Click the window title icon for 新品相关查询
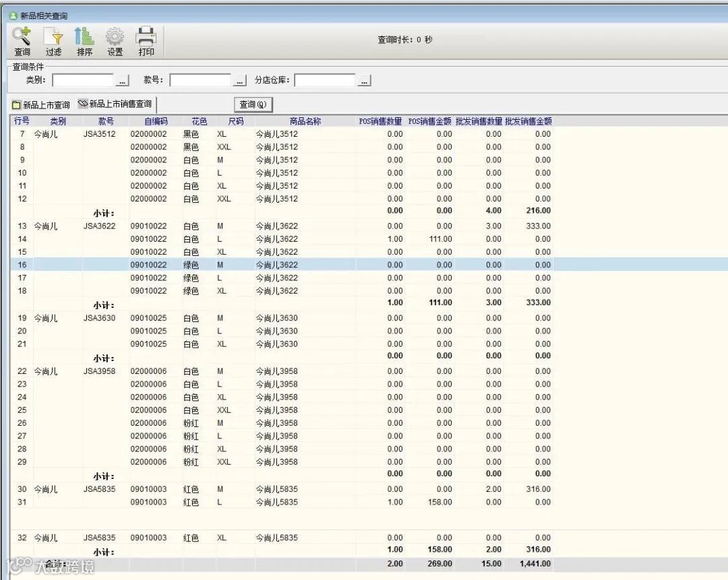 click(13, 15)
